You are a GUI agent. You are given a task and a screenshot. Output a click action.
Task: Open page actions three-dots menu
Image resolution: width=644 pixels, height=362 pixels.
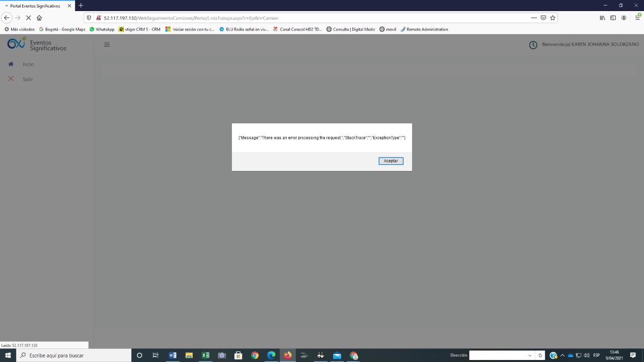(534, 18)
